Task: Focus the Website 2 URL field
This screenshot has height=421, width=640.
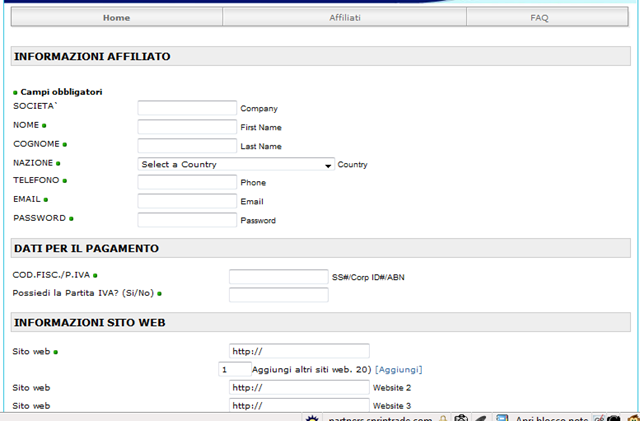Action: point(299,387)
